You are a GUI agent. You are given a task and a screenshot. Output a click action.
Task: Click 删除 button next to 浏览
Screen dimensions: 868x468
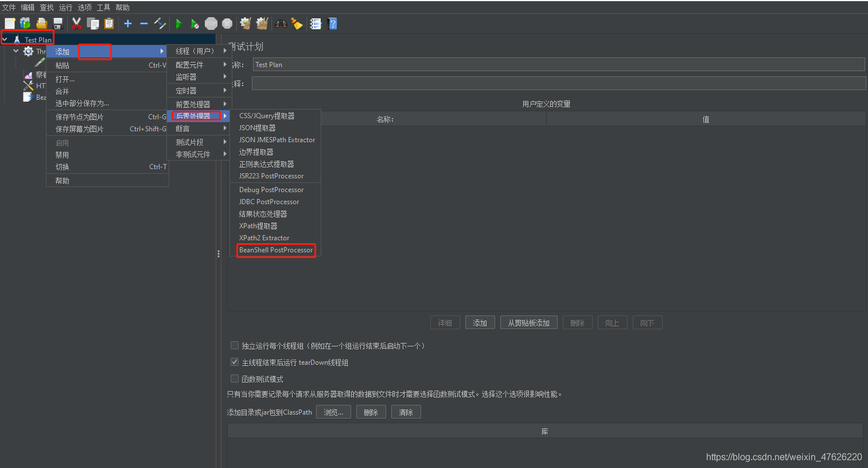coord(371,412)
